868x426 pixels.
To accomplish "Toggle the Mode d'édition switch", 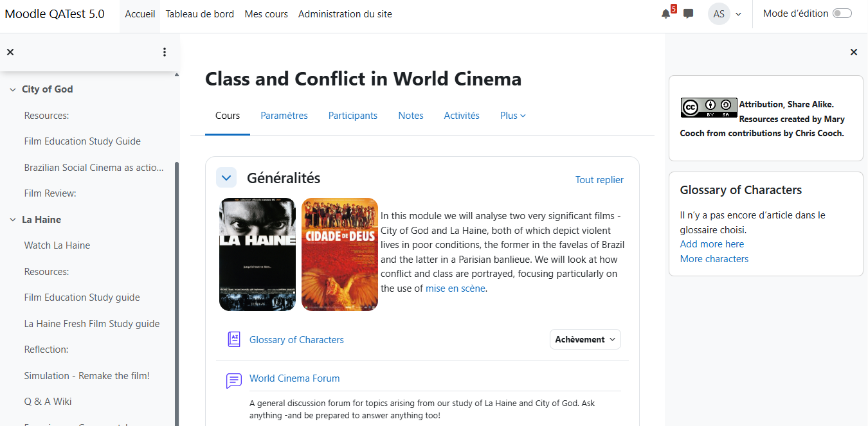I will point(842,13).
